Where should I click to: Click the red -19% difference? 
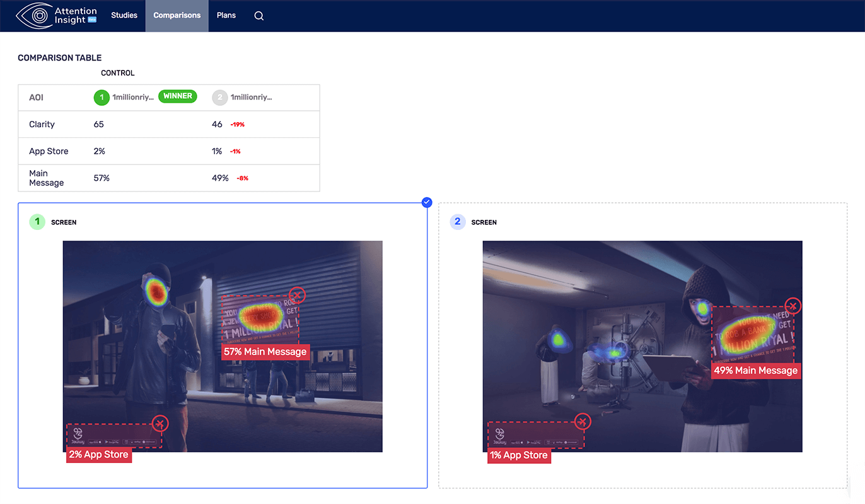[x=238, y=125]
